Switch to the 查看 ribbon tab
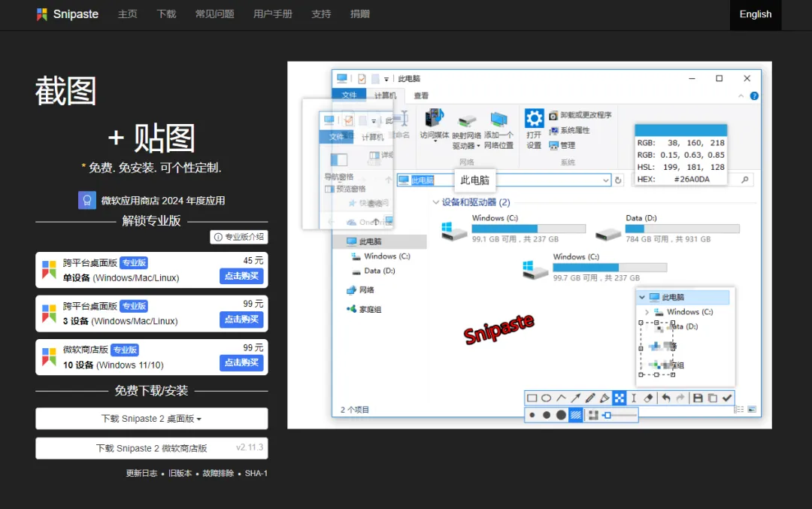This screenshot has width=812, height=509. click(421, 95)
